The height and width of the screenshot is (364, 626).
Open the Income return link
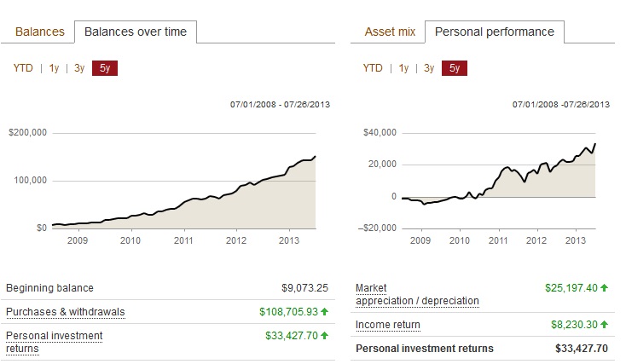pos(388,325)
